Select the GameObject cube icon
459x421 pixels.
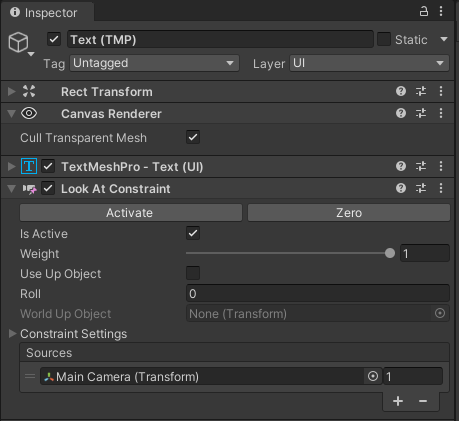point(18,42)
